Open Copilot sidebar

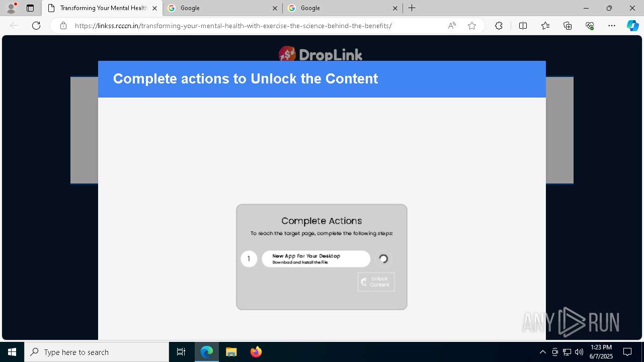(632, 26)
